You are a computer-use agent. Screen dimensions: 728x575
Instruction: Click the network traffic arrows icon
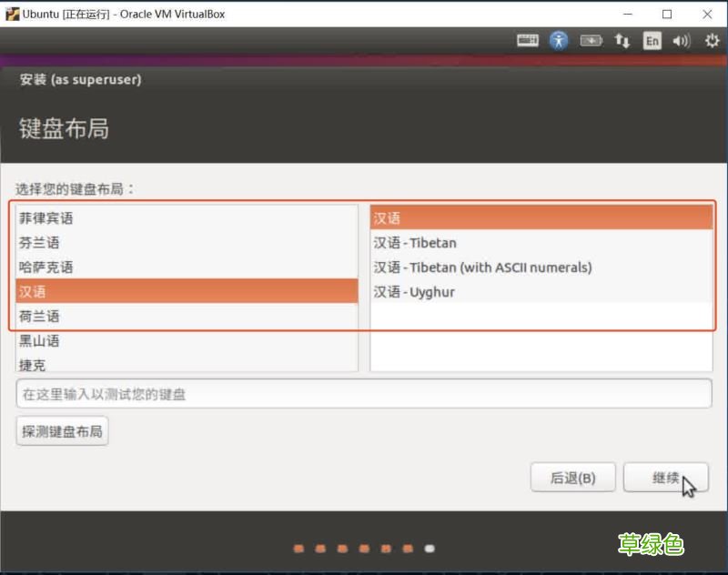[622, 40]
